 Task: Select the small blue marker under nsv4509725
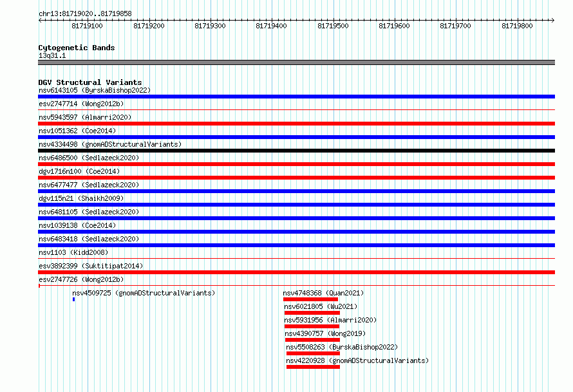[74, 299]
